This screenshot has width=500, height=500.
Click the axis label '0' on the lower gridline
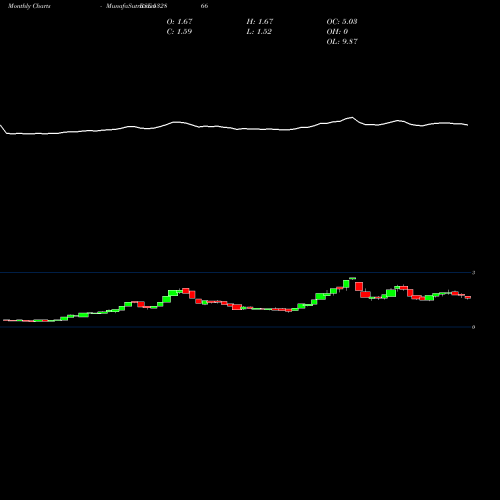click(473, 327)
